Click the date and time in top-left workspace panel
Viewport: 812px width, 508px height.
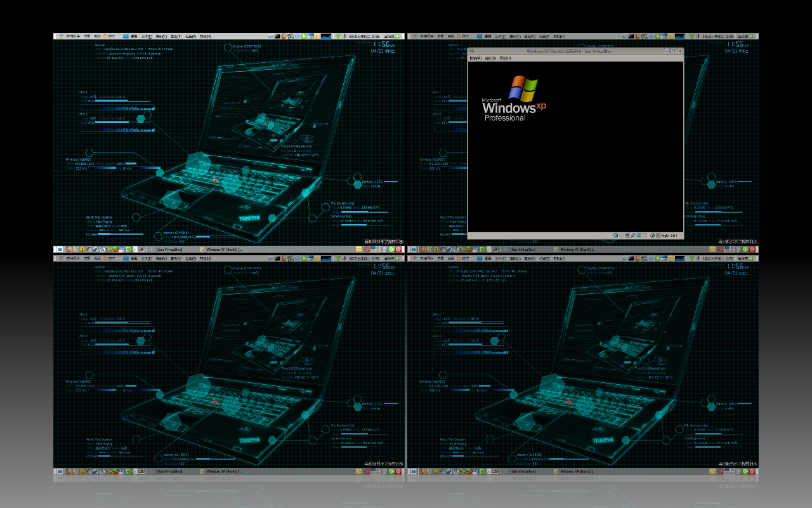364,36
